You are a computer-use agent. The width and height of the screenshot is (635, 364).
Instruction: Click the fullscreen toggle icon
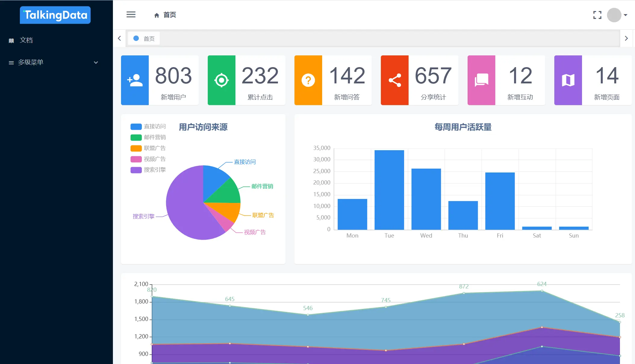(x=597, y=15)
